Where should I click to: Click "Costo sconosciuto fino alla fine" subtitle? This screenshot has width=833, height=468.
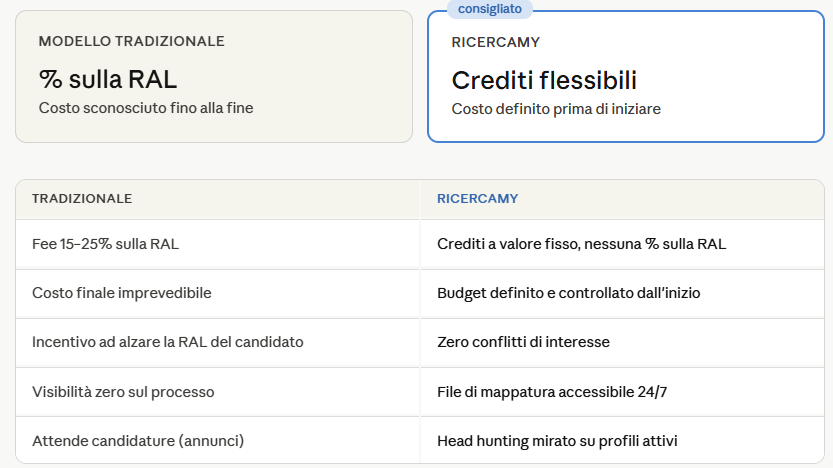146,108
